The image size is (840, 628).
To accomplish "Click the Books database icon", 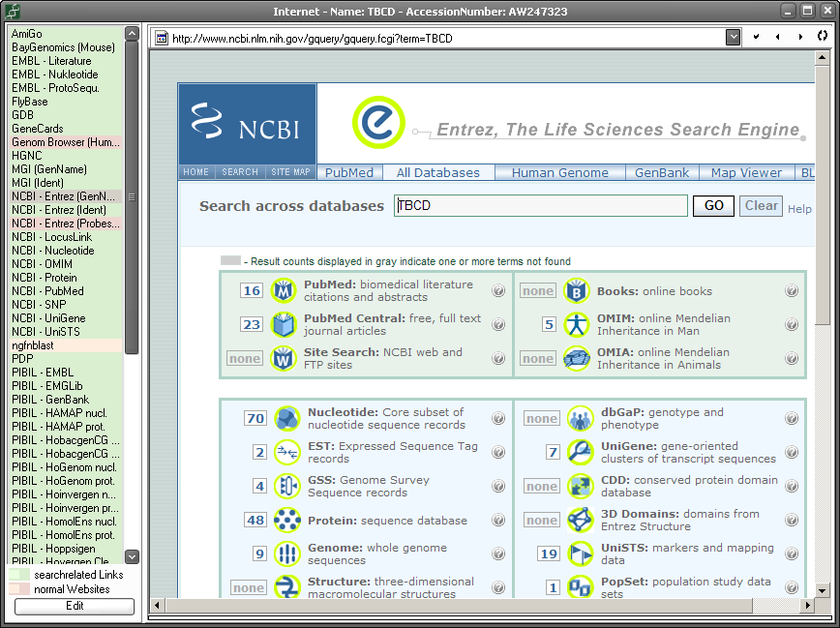I will [x=577, y=291].
